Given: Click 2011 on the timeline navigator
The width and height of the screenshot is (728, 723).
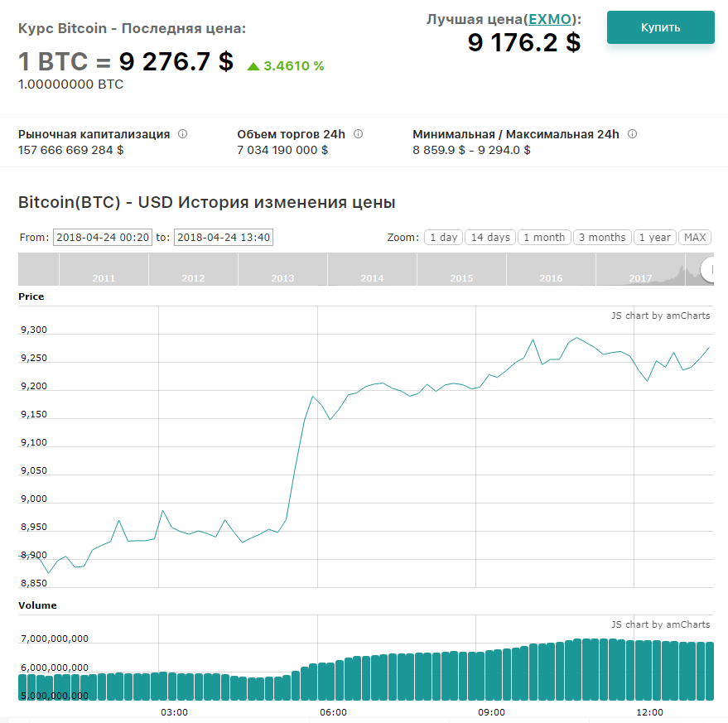Looking at the screenshot, I should tap(104, 278).
